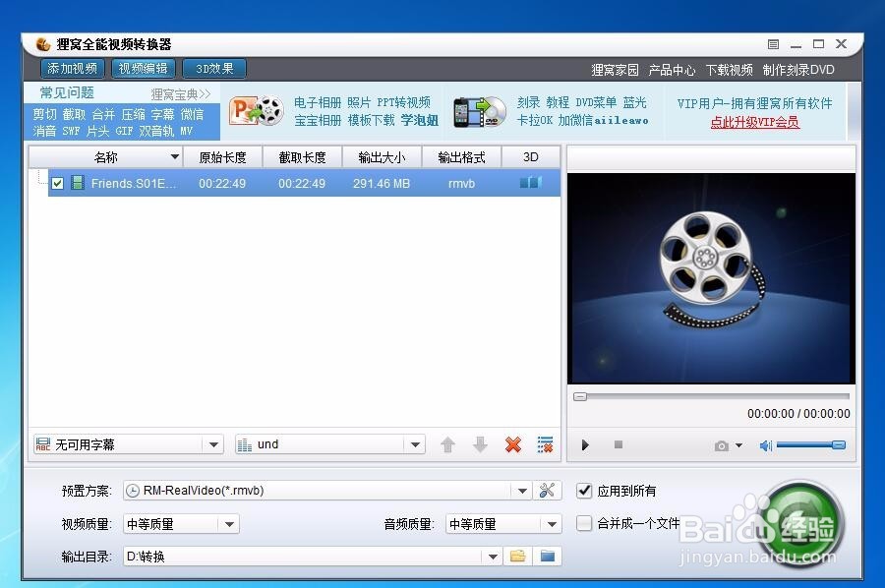
Task: Expand the und audio track dropdown
Action: [x=415, y=444]
